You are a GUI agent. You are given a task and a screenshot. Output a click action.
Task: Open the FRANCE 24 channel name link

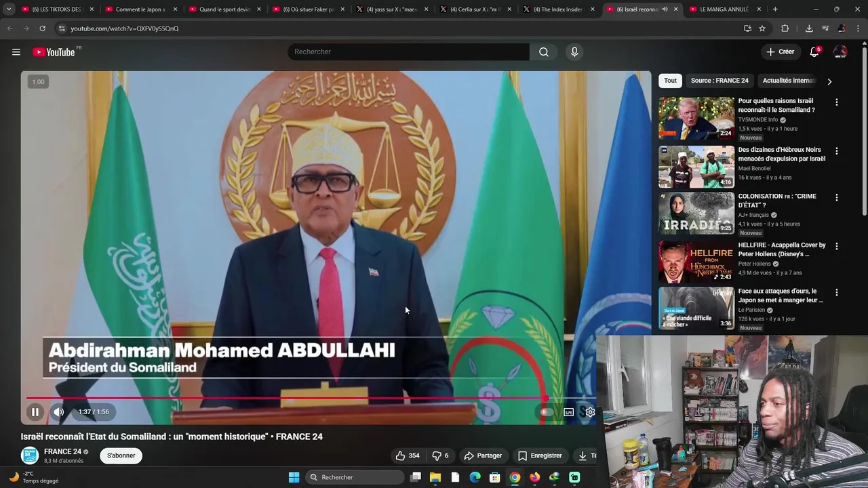(x=62, y=451)
